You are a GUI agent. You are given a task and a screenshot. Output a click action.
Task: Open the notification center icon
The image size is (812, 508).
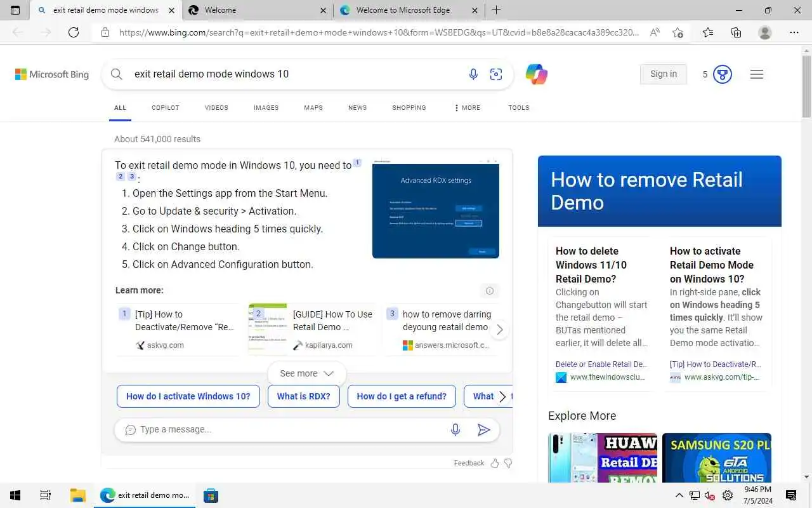coord(791,495)
